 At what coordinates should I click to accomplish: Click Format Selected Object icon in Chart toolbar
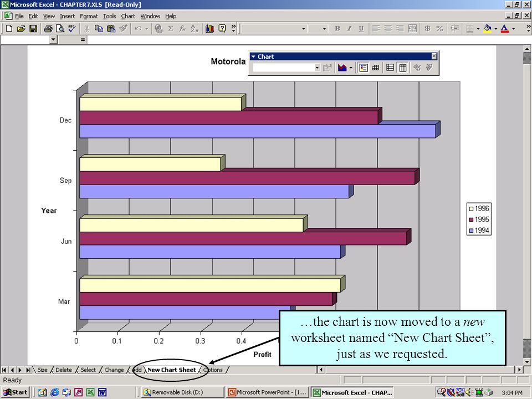tap(327, 68)
